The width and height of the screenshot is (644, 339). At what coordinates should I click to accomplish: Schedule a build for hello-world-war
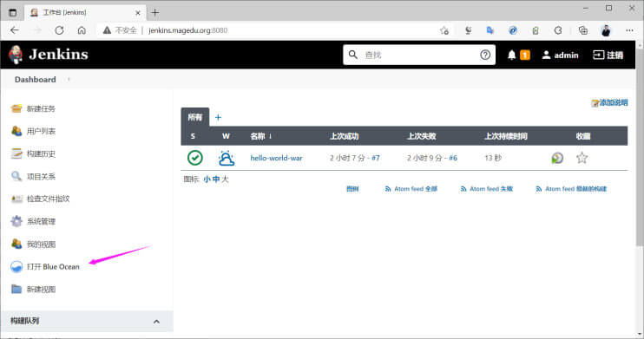pos(557,158)
